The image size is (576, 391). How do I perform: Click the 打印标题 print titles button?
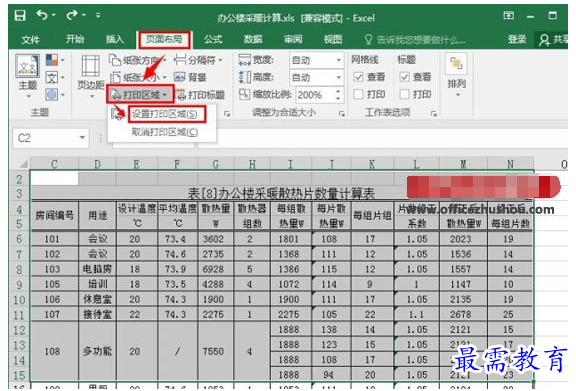coord(201,95)
